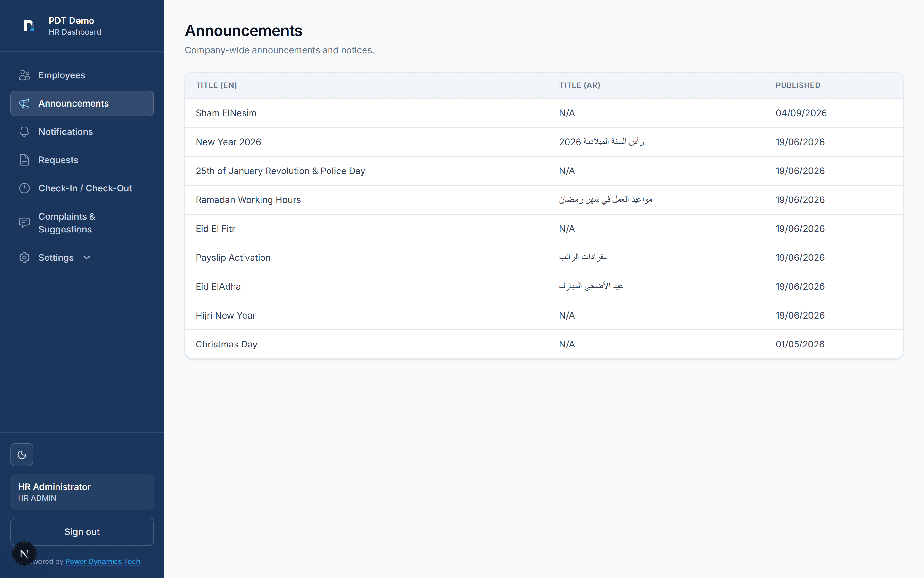Click N/A in Sham ElNesim row
The image size is (924, 578).
pos(567,113)
